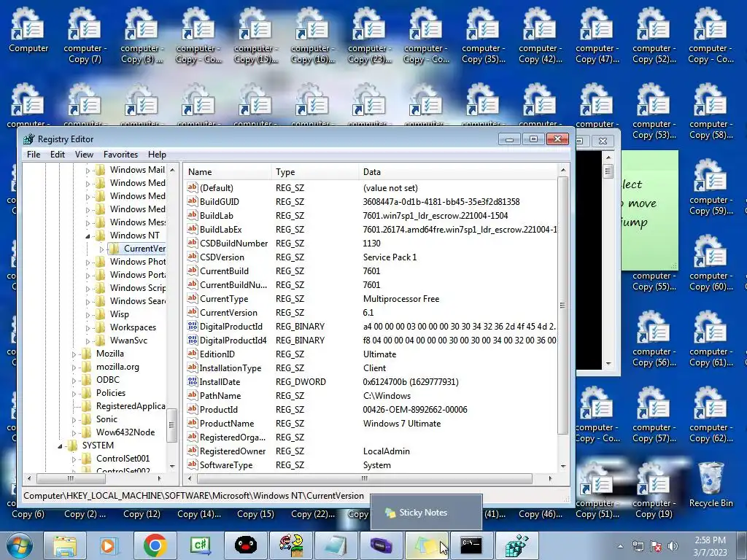Viewport: 747px width, 560px height.
Task: Select the RegisteredOwner value
Action: point(371,451)
